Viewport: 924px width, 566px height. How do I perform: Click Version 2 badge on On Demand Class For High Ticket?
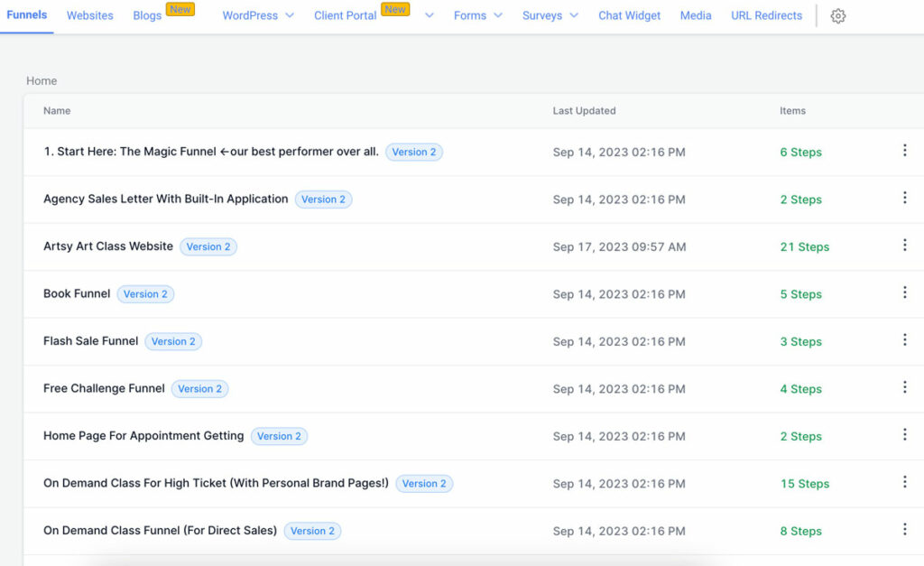pyautogui.click(x=424, y=484)
